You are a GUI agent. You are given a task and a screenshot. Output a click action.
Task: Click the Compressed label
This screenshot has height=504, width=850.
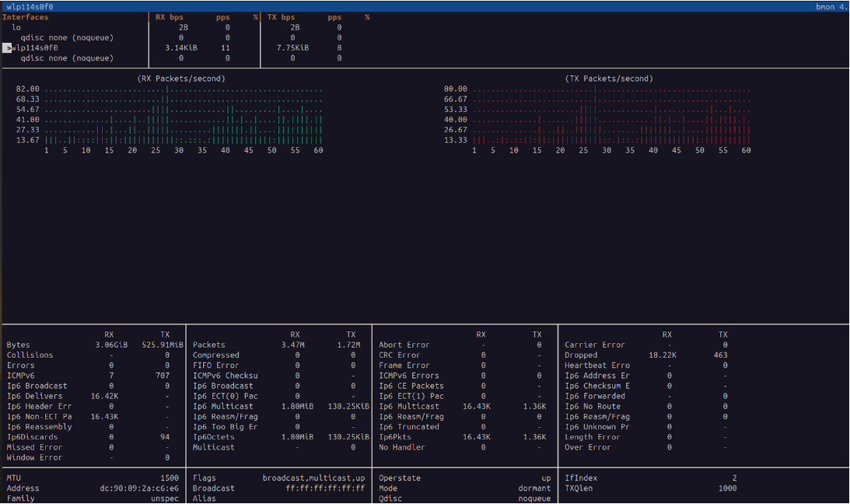coord(215,355)
